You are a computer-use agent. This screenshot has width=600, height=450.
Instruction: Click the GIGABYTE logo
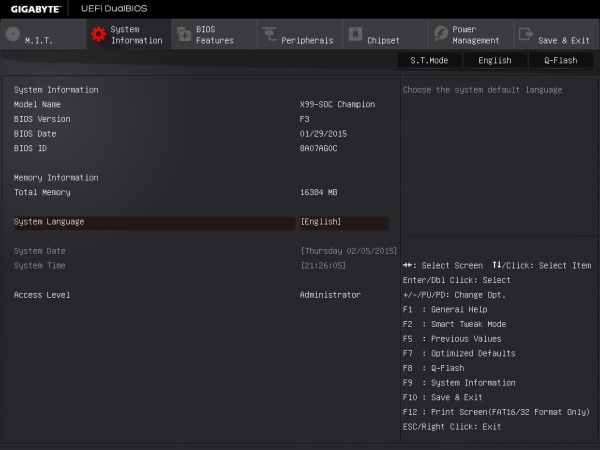[x=36, y=9]
